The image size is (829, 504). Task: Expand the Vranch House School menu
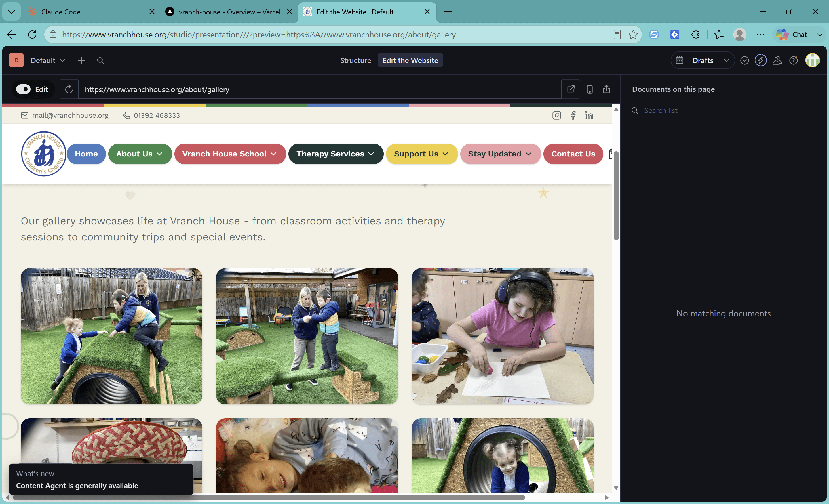coord(230,154)
